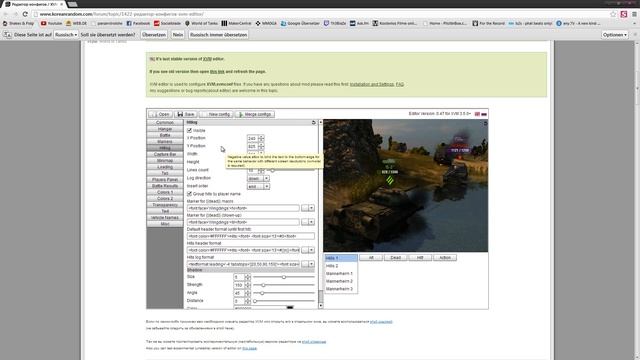Image resolution: width=640 pixels, height=360 pixels.
Task: Select the Colors 1 tab
Action: pyautogui.click(x=165, y=192)
